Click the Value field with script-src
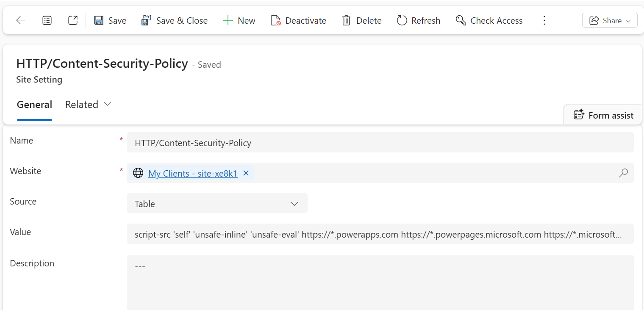This screenshot has width=644, height=310. (380, 234)
